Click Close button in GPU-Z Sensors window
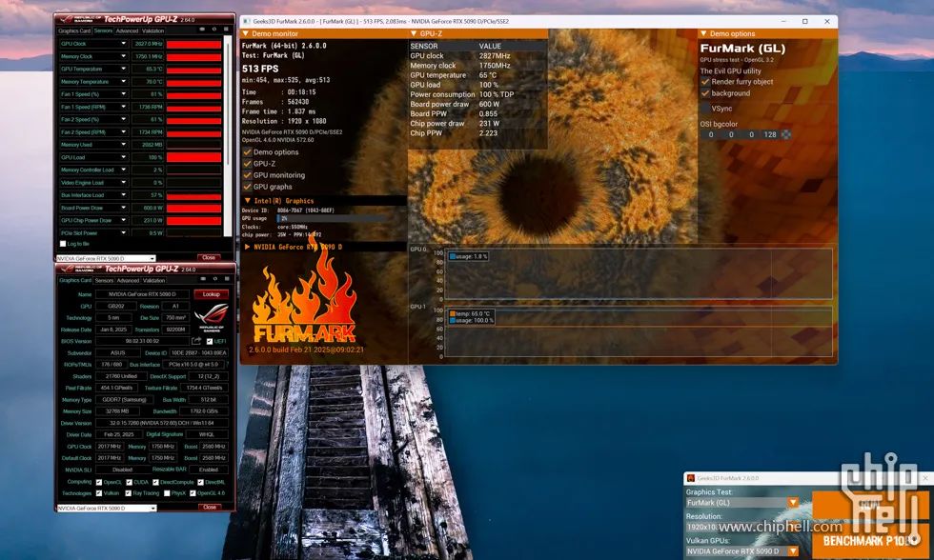Image resolution: width=934 pixels, height=560 pixels. pyautogui.click(x=209, y=258)
